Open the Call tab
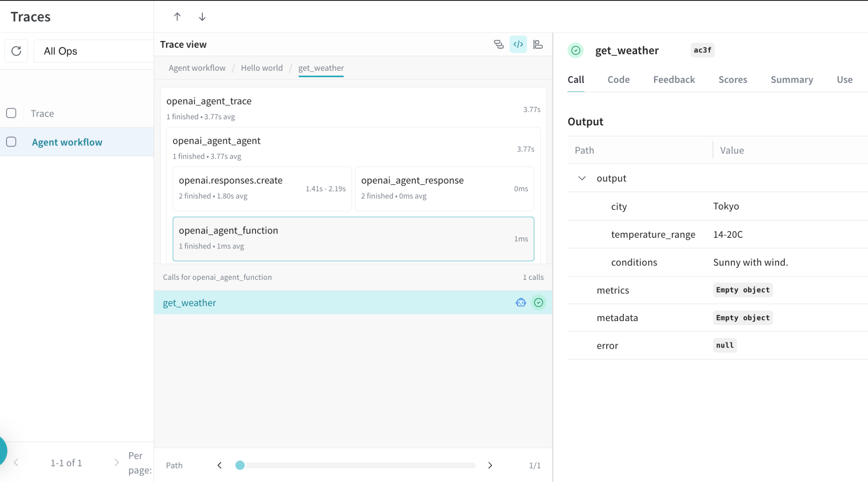The height and width of the screenshot is (482, 868). [576, 80]
